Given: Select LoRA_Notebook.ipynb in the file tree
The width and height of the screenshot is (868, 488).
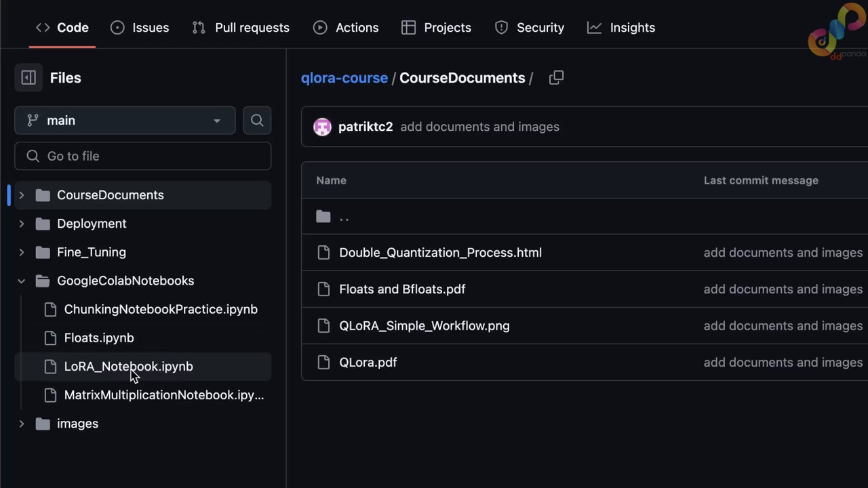Looking at the screenshot, I should pyautogui.click(x=129, y=366).
